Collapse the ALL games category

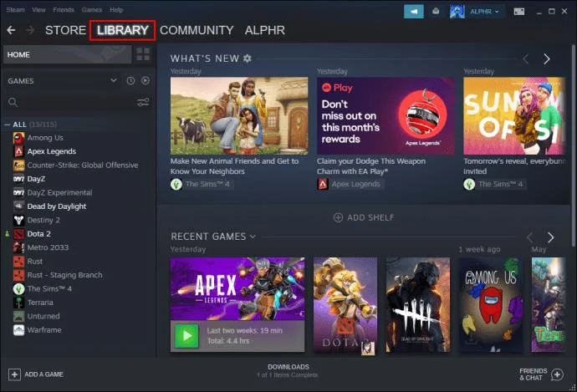point(7,125)
